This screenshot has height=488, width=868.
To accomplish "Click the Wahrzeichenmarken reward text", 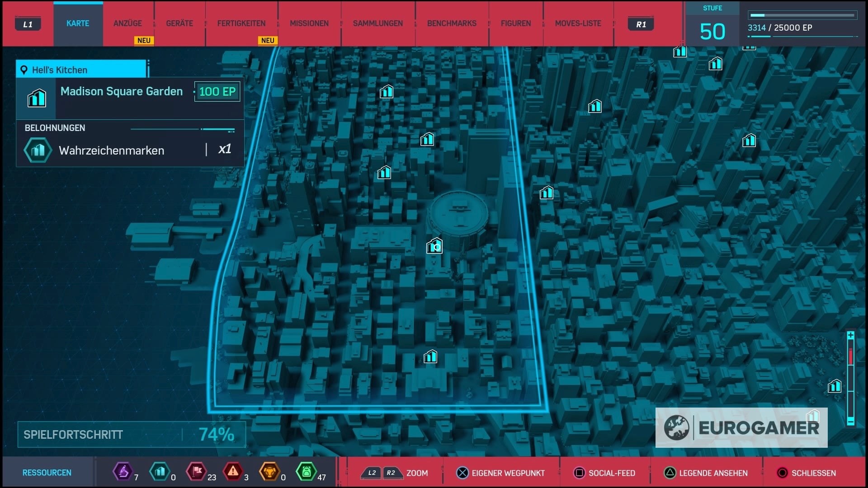I will pos(112,150).
